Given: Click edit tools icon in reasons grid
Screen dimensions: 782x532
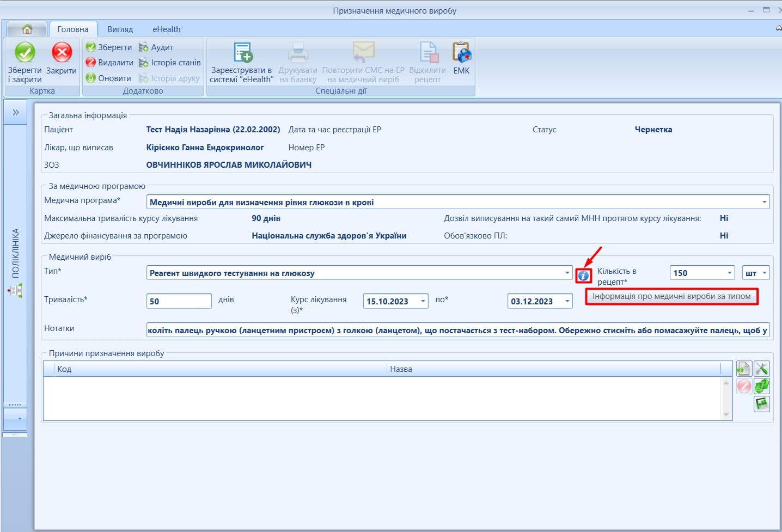Looking at the screenshot, I should click(x=762, y=369).
